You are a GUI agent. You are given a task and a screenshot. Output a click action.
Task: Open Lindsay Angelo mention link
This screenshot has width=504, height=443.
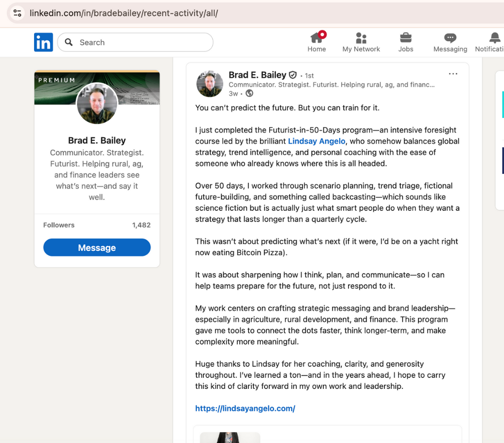pos(316,141)
